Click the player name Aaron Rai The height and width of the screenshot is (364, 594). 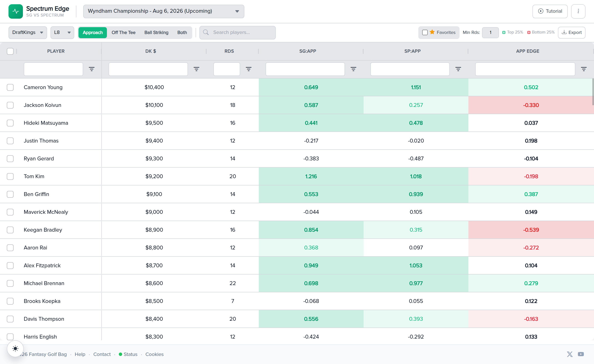[x=35, y=248]
